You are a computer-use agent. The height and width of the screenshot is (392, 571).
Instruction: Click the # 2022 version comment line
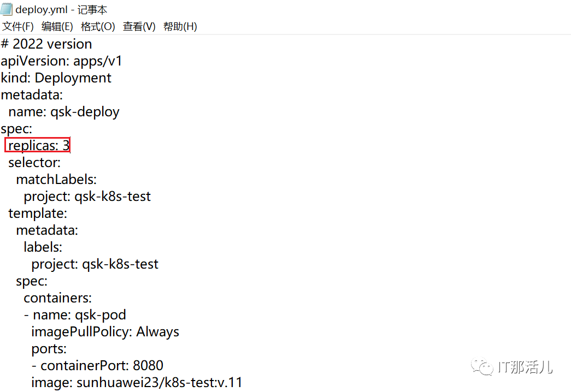coord(46,44)
